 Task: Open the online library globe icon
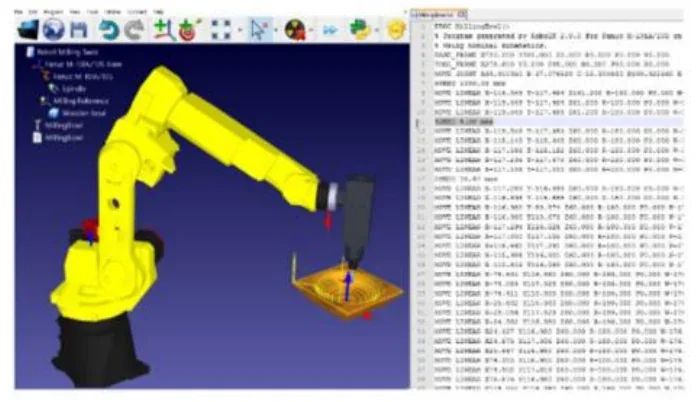pyautogui.click(x=53, y=30)
